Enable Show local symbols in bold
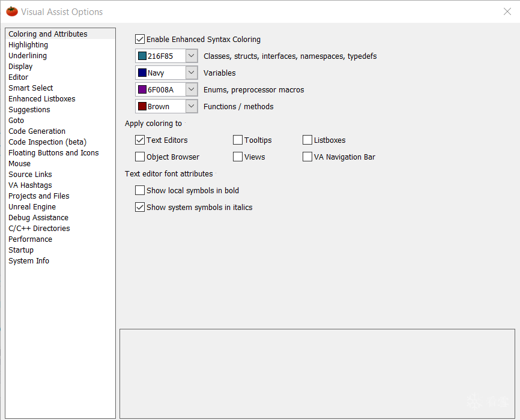 140,190
